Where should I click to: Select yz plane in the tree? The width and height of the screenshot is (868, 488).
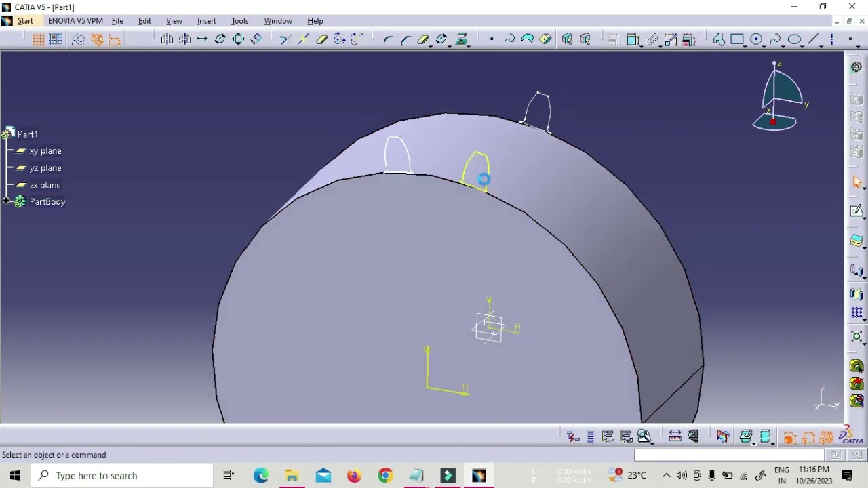pos(45,168)
